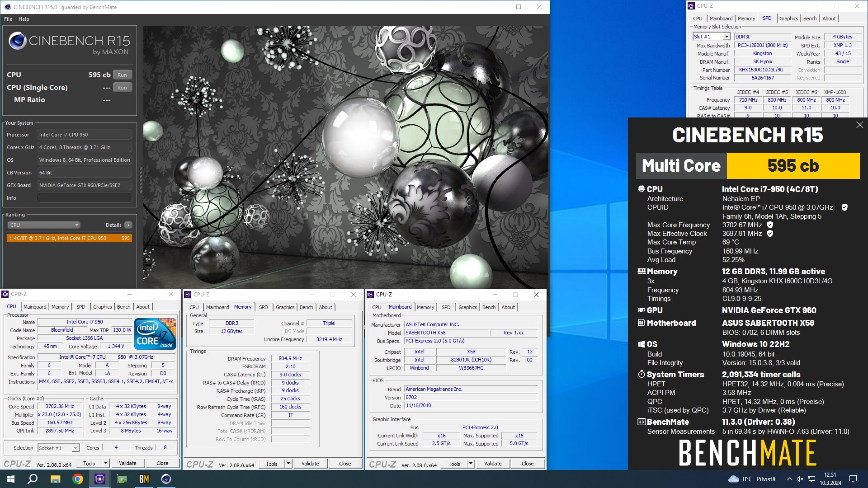Click the Intel Core i7 logo in CPU-Z
Screen dimensions: 868x488
pos(155,333)
